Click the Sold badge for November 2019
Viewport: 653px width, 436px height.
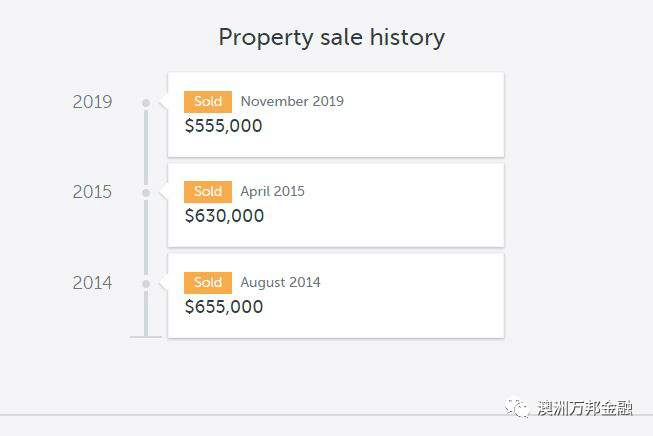pos(208,102)
